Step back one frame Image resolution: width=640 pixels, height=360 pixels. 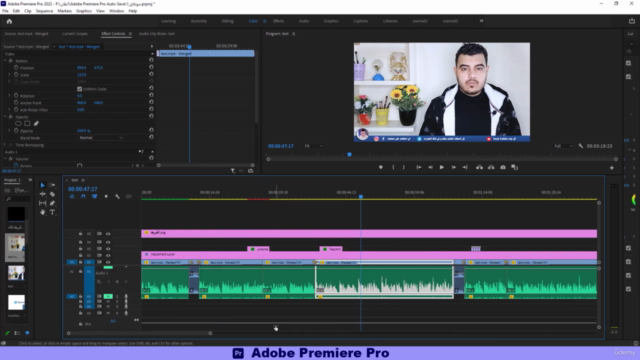pyautogui.click(x=430, y=167)
